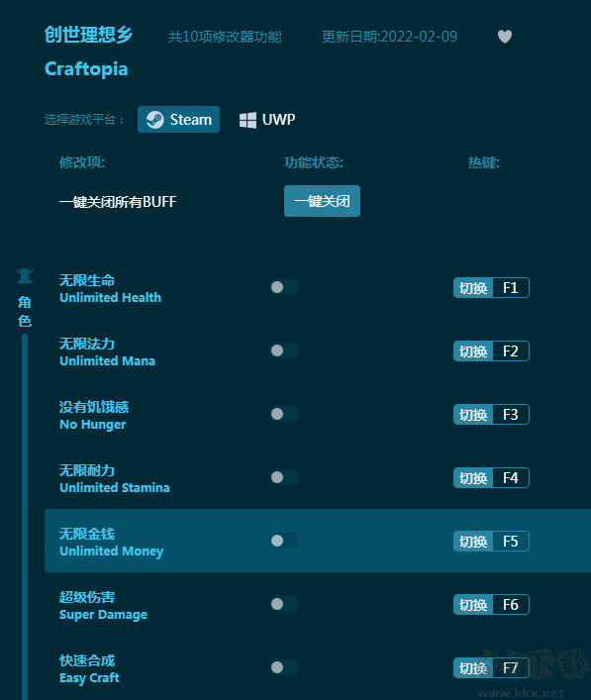Click the heart favorite icon
This screenshot has width=591, height=700.
[x=505, y=37]
